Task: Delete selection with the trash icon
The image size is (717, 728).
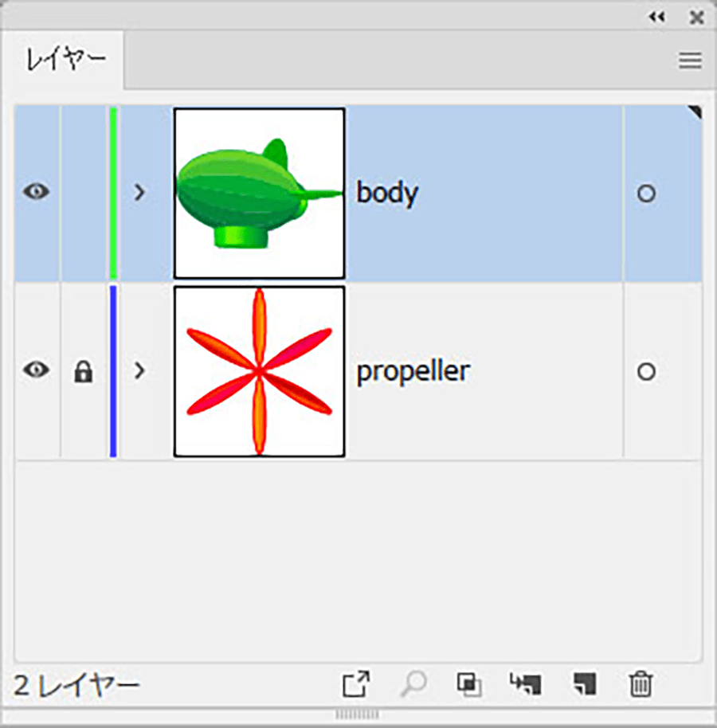Action: coord(641,684)
